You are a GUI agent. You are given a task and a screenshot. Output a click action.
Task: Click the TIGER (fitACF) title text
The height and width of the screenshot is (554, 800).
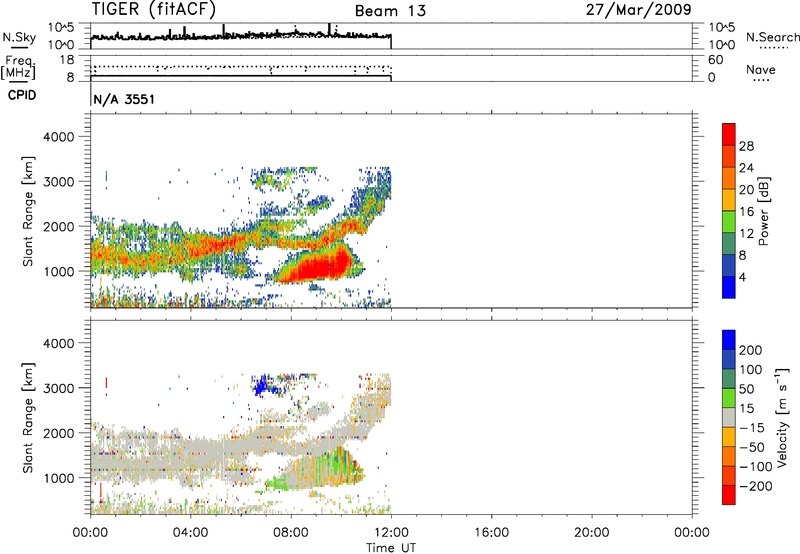point(154,9)
